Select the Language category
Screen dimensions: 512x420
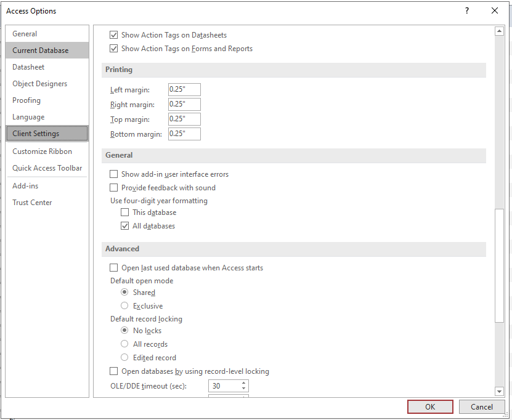click(47, 117)
